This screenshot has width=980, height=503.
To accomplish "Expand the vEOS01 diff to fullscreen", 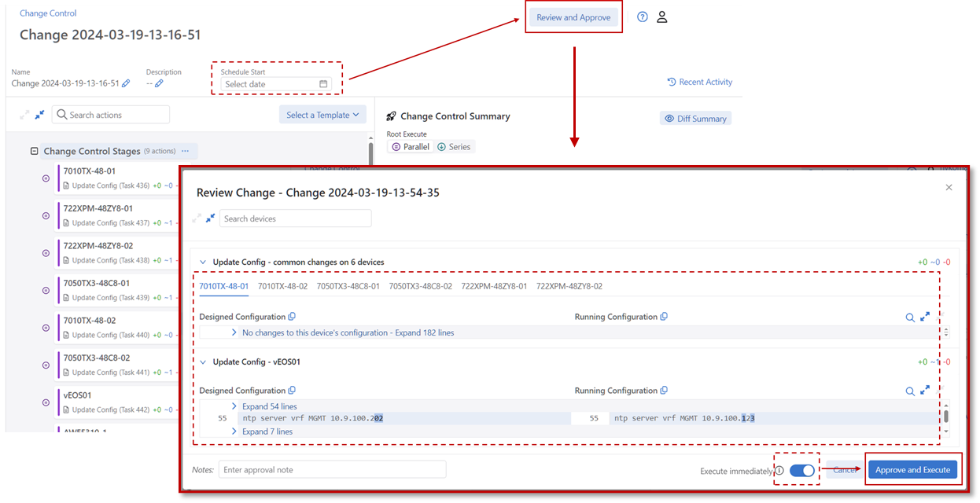I will point(925,390).
